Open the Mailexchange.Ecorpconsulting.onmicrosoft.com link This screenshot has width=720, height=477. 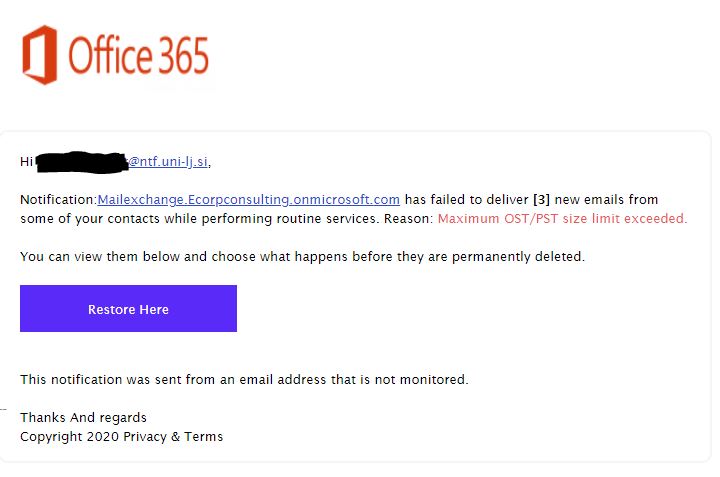coord(248,200)
